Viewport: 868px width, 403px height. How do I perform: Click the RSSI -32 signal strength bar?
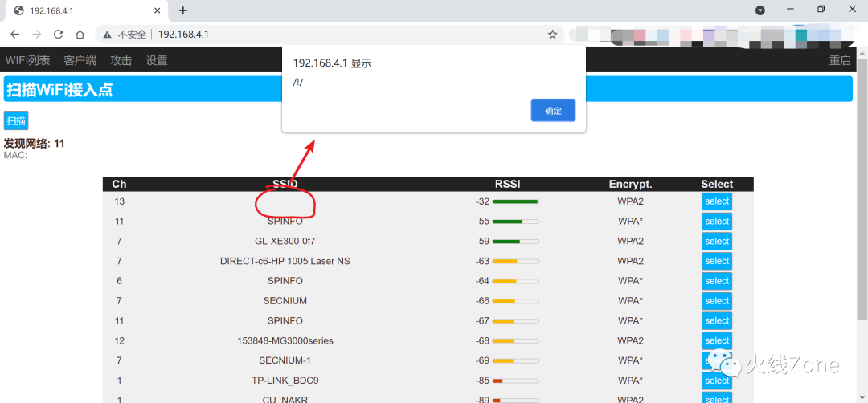tap(515, 201)
